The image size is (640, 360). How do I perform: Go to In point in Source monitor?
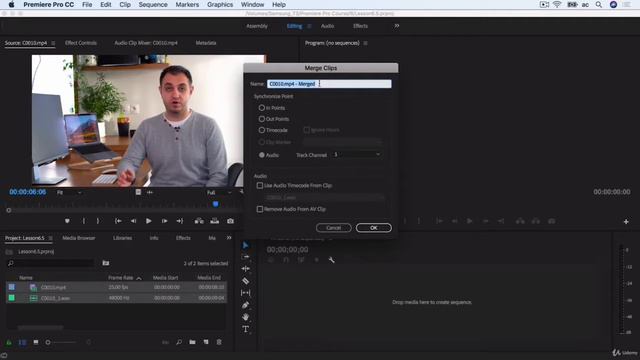(x=118, y=221)
